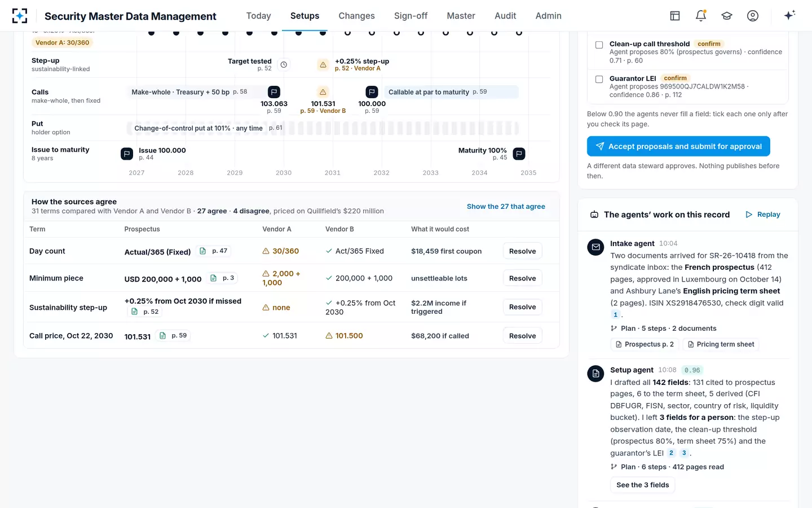Click citation 3 in Setup agent message
The width and height of the screenshot is (812, 508).
click(x=683, y=453)
